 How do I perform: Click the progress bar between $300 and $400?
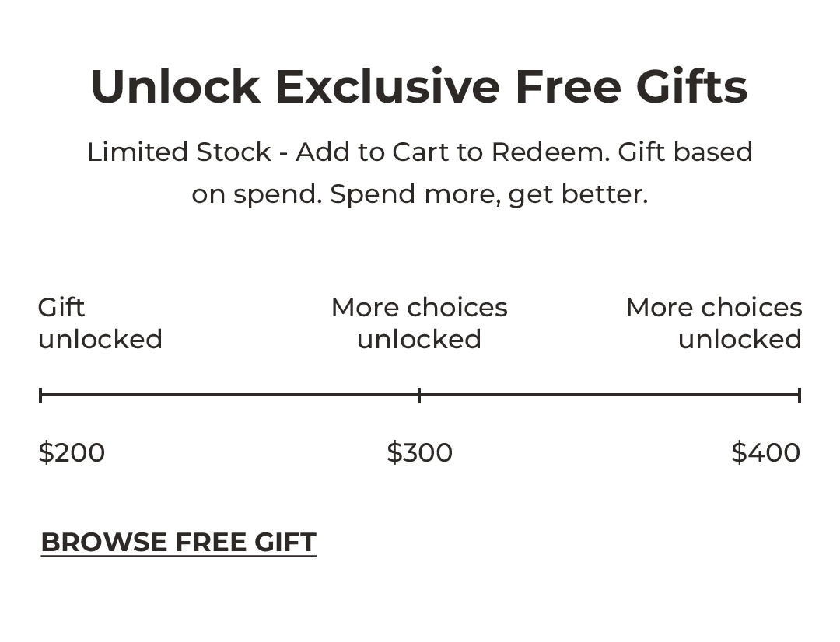[609, 396]
